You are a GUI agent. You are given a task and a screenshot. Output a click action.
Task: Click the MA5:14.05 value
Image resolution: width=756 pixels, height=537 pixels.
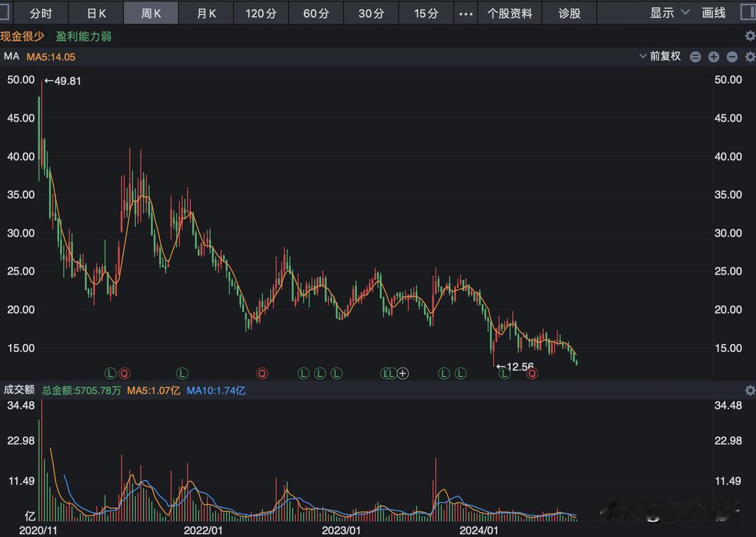click(50, 57)
